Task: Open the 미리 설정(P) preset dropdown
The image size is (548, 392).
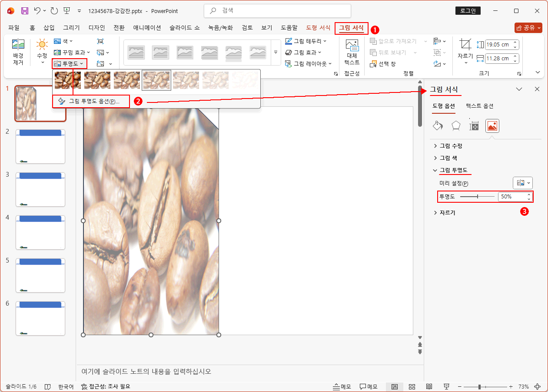Action: click(x=522, y=183)
